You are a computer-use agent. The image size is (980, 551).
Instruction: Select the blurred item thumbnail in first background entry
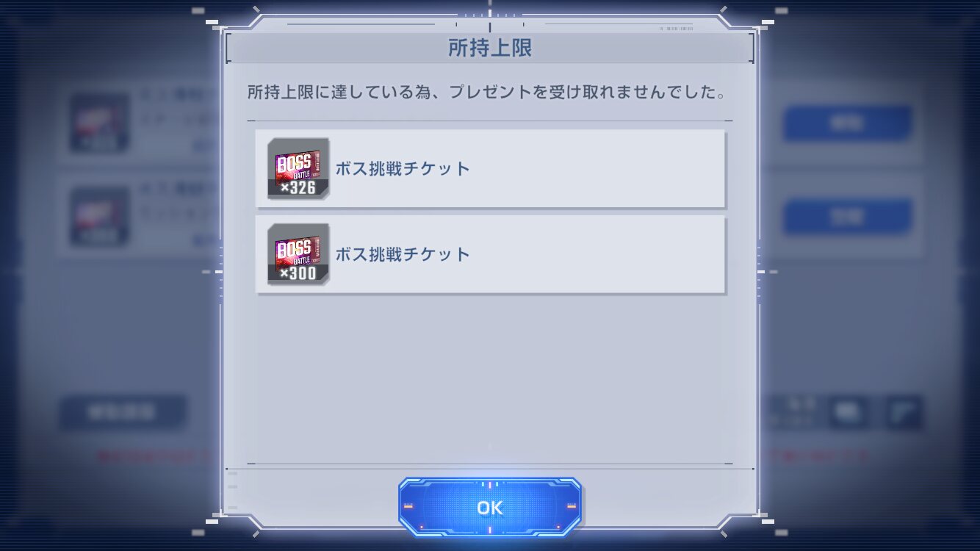click(100, 123)
